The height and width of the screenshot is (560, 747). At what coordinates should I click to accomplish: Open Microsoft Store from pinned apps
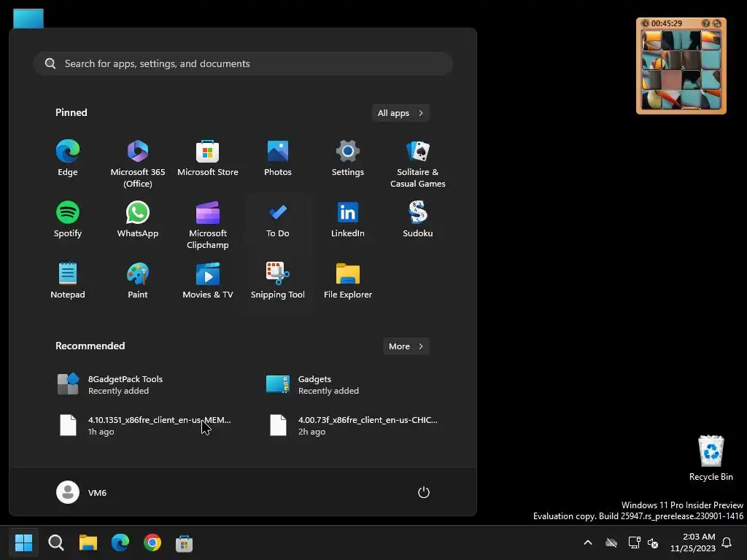[x=208, y=158]
